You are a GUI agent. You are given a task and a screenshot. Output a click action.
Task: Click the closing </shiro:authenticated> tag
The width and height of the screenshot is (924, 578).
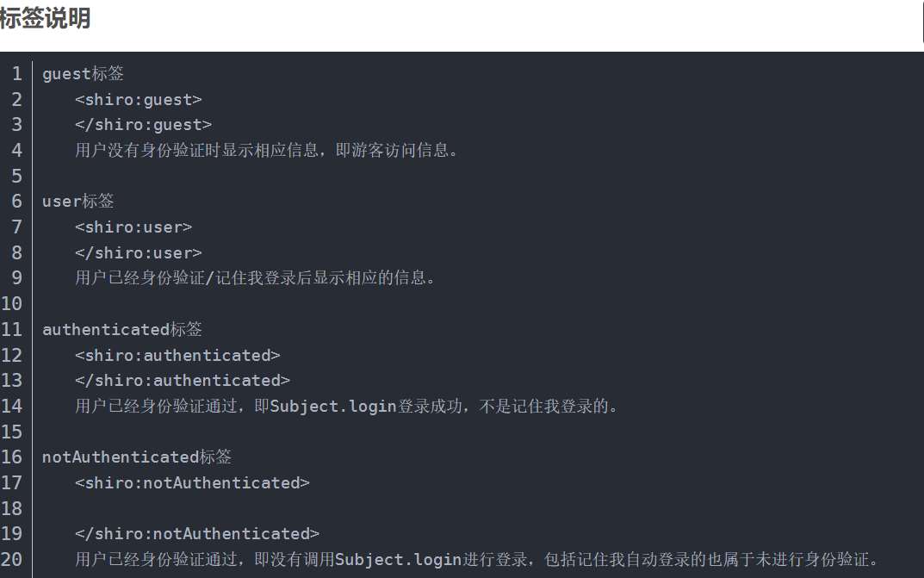[183, 381]
